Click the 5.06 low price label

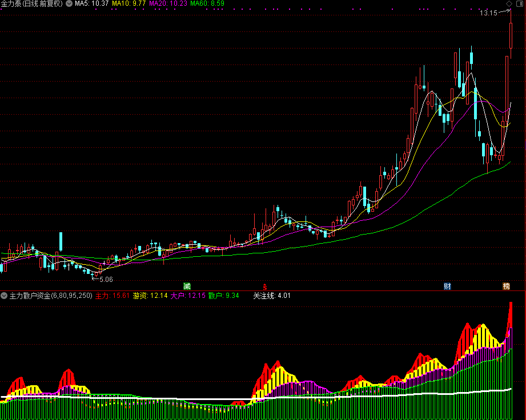point(106,279)
